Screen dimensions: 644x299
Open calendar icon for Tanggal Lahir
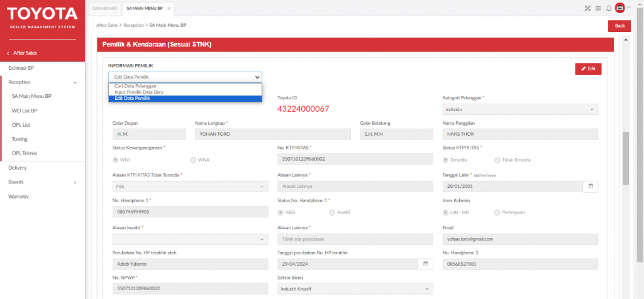[x=590, y=186]
